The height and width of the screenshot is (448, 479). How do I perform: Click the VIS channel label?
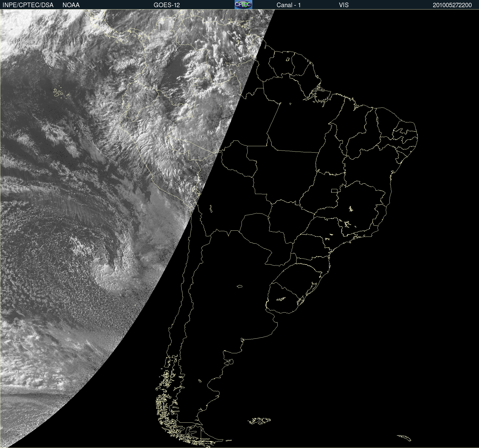(x=344, y=5)
